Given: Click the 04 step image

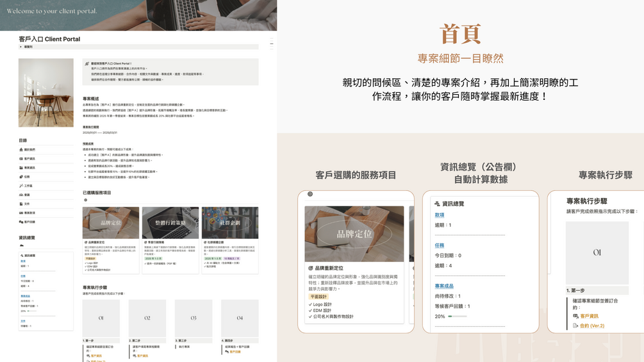Looking at the screenshot, I should 240,318.
